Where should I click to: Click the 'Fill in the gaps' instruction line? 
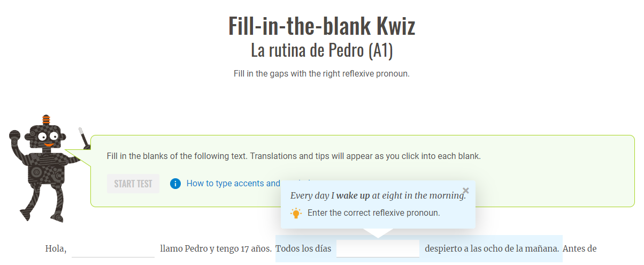coord(321,73)
